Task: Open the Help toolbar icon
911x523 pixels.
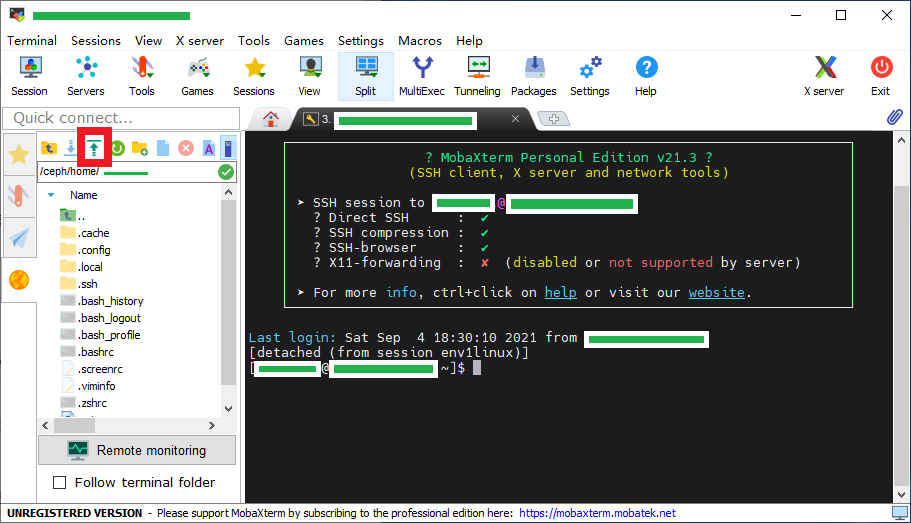Action: tap(646, 76)
